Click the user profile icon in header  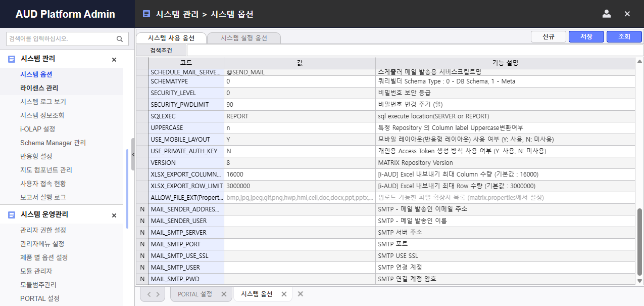[x=607, y=14]
